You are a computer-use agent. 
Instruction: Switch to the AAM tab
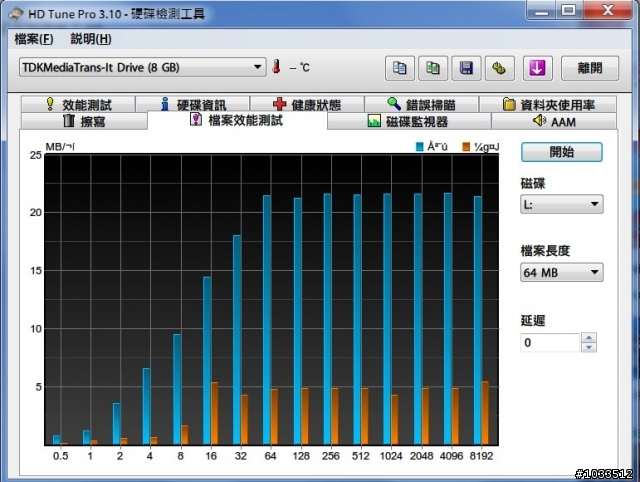554,121
